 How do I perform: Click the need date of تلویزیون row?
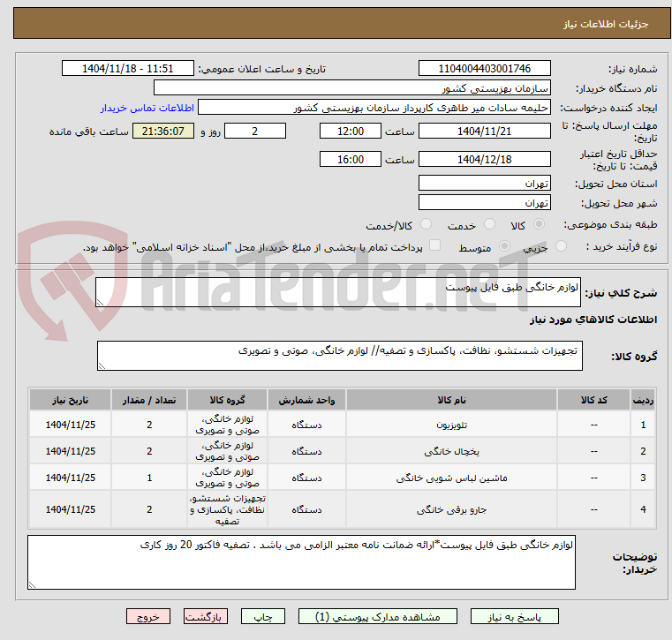pos(71,425)
